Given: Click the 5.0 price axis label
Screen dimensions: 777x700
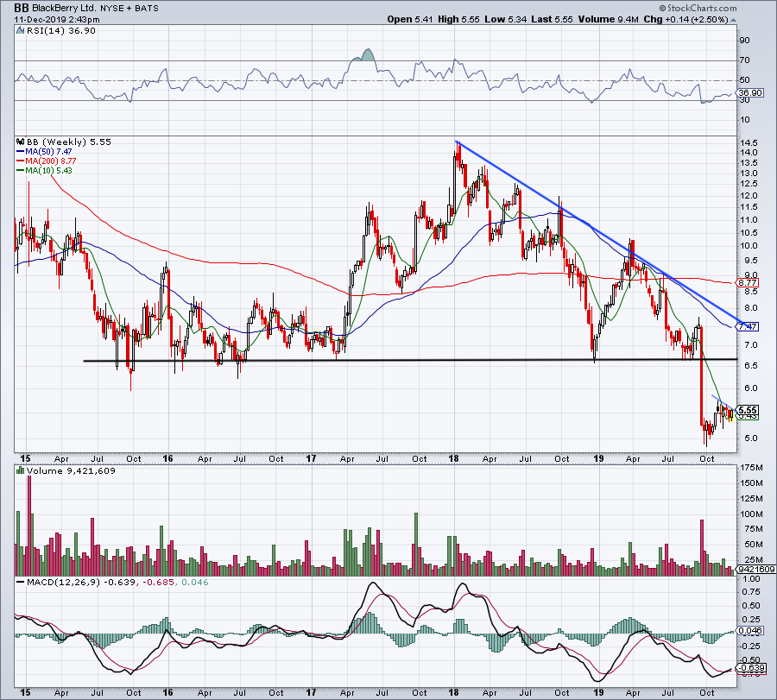Looking at the screenshot, I should 750,438.
